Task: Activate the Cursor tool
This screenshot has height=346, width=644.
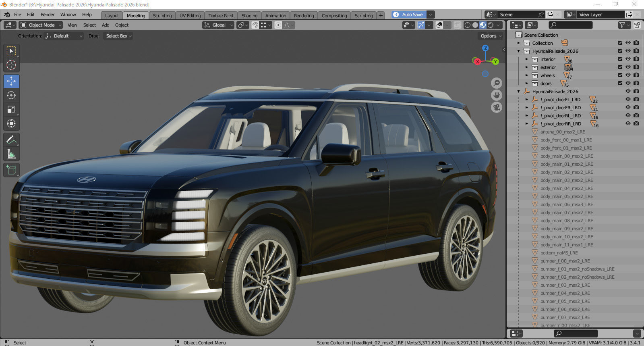Action: click(11, 65)
